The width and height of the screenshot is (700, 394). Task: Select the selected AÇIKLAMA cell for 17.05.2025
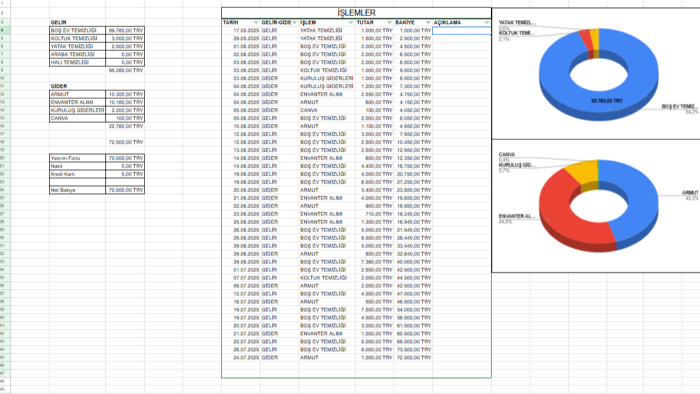pyautogui.click(x=462, y=30)
